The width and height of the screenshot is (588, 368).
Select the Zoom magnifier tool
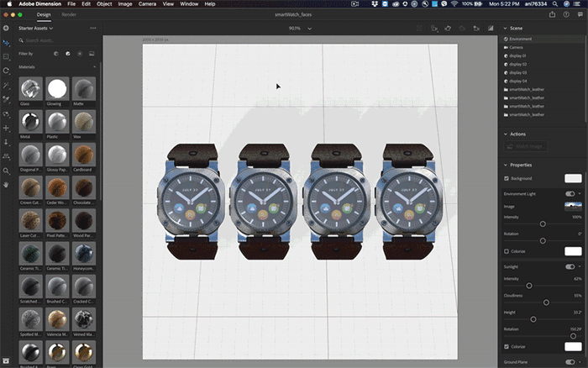(6, 171)
